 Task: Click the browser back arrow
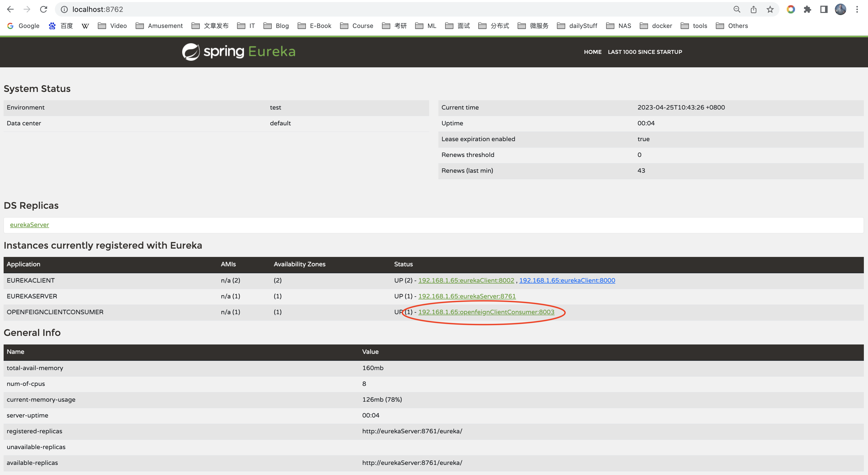coord(10,9)
